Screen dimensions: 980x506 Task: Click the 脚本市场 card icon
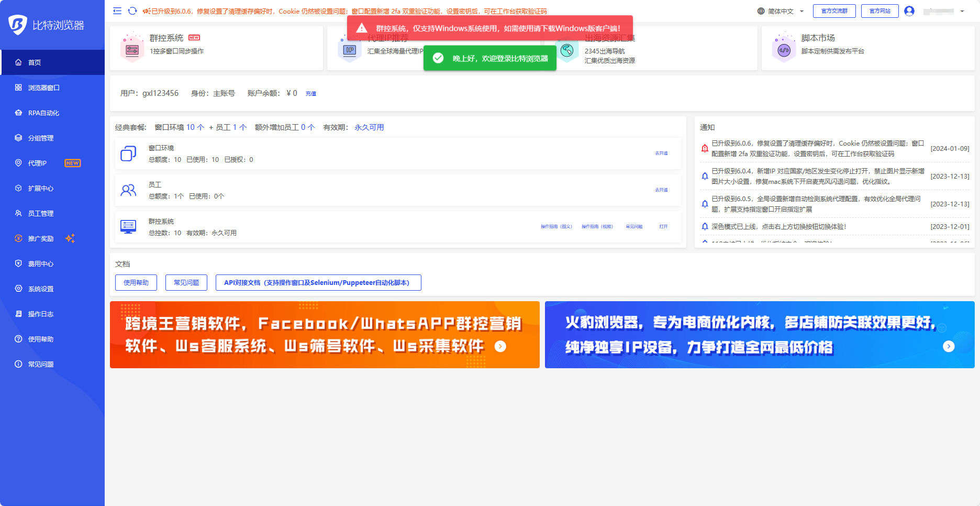click(x=784, y=49)
